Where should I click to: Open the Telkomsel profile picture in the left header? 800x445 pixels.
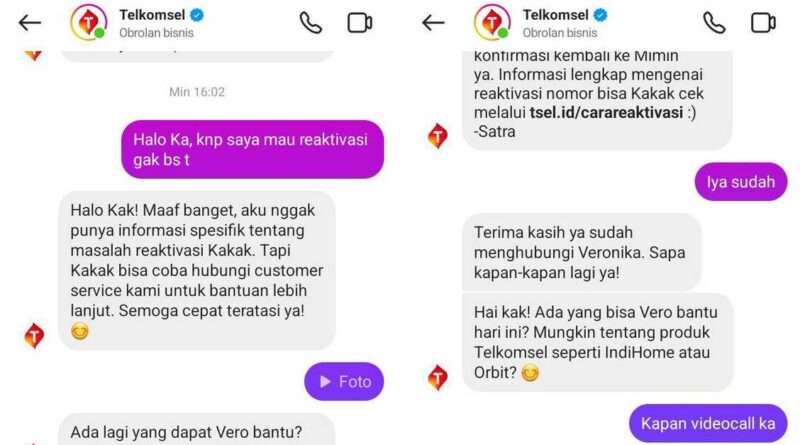(89, 22)
